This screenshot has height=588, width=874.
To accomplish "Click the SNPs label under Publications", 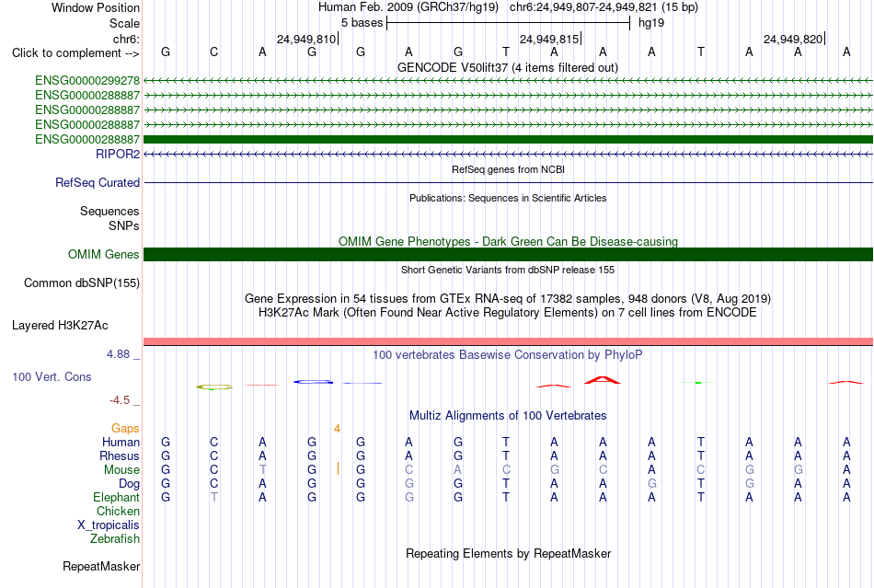I will click(124, 225).
